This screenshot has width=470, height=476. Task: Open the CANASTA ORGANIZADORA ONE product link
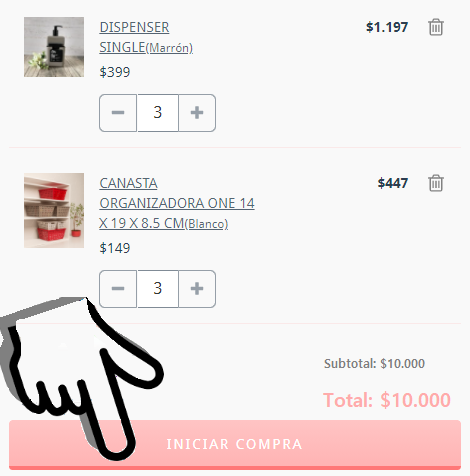tap(177, 203)
